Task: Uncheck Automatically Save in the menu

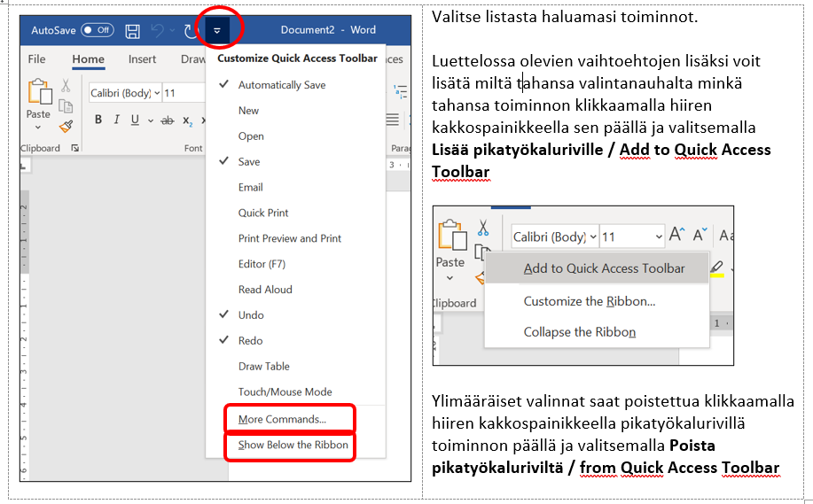Action: pos(281,85)
